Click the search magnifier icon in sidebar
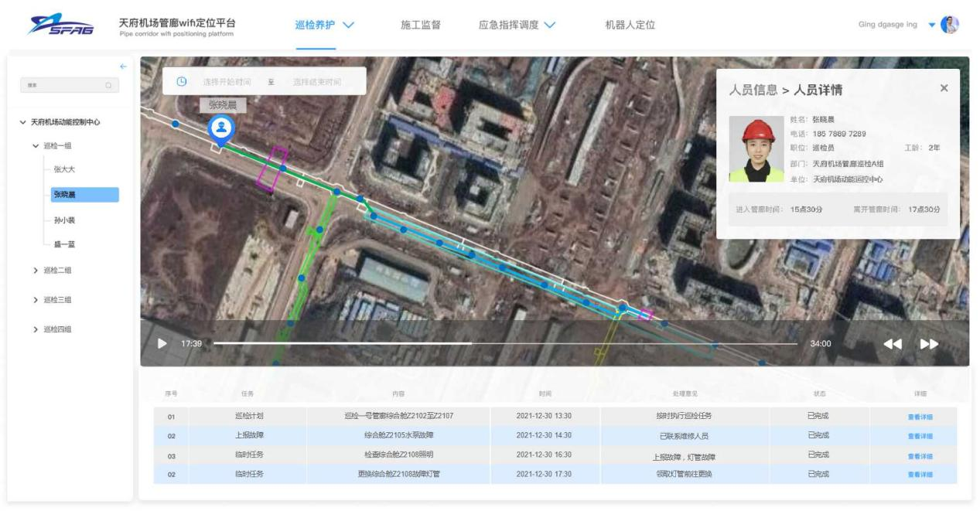 [x=109, y=85]
